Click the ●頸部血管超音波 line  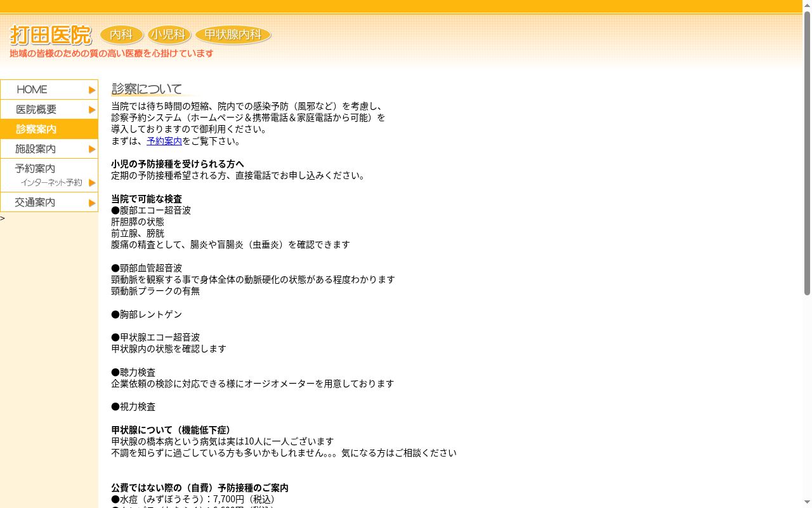(x=147, y=268)
